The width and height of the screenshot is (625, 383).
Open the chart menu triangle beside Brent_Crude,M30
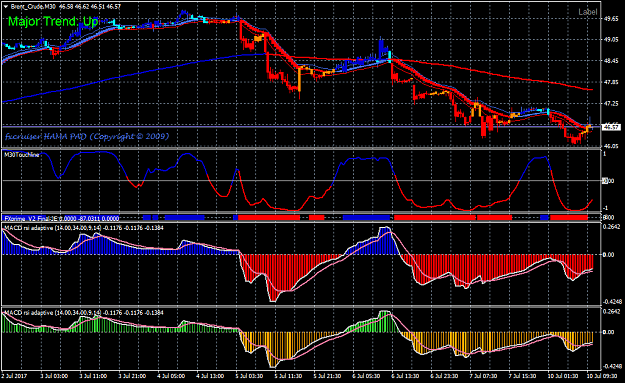tap(6, 6)
